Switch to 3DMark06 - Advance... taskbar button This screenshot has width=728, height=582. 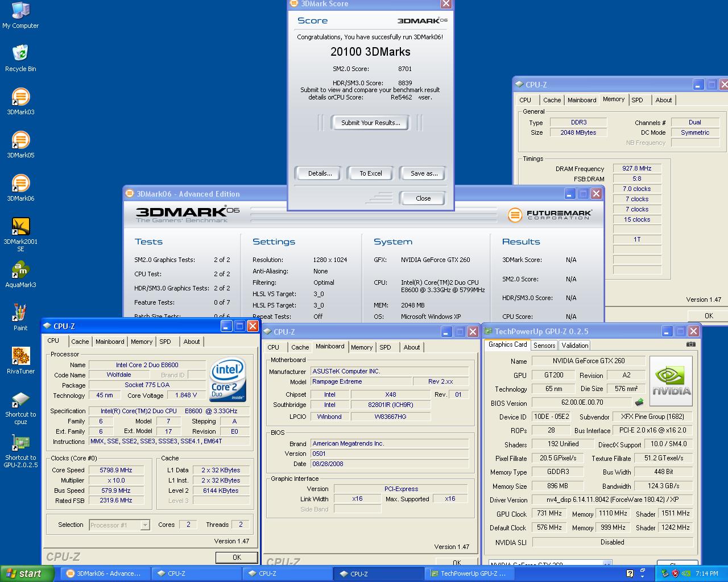[x=104, y=574]
